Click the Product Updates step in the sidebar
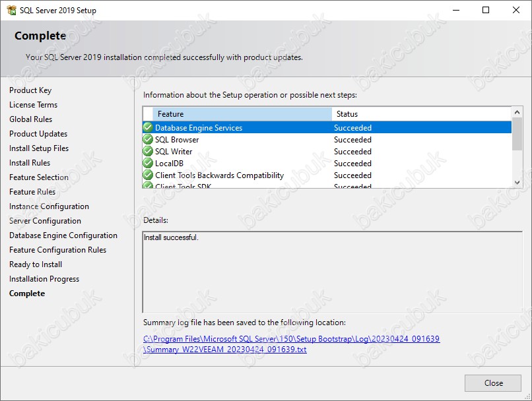This screenshot has width=532, height=401. (x=38, y=134)
